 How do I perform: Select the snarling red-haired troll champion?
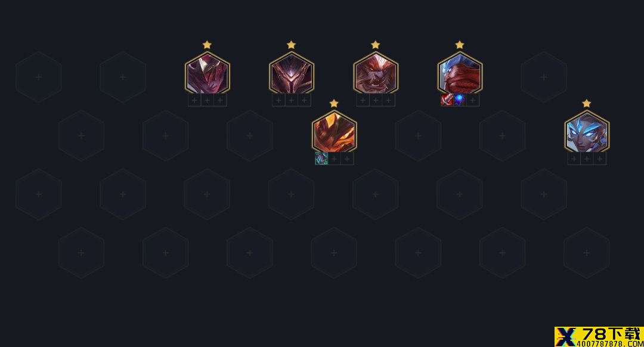coord(376,74)
